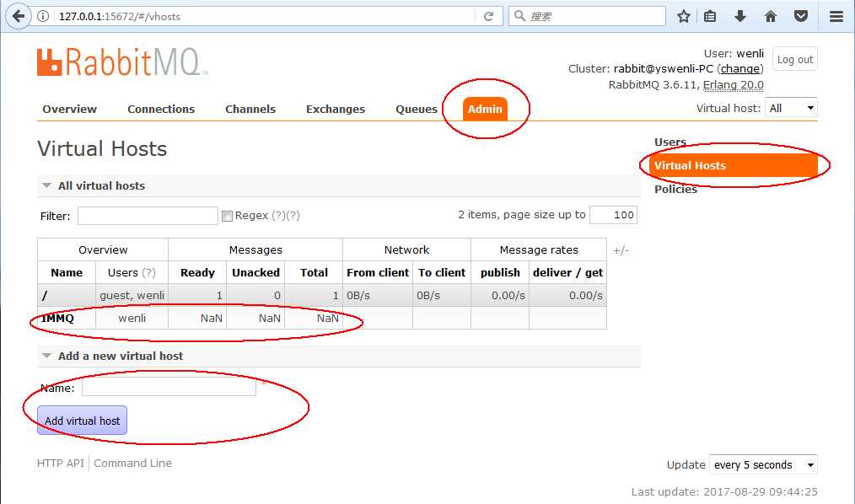This screenshot has width=855, height=504.
Task: Bookmark this page with the star icon
Action: pos(683,16)
